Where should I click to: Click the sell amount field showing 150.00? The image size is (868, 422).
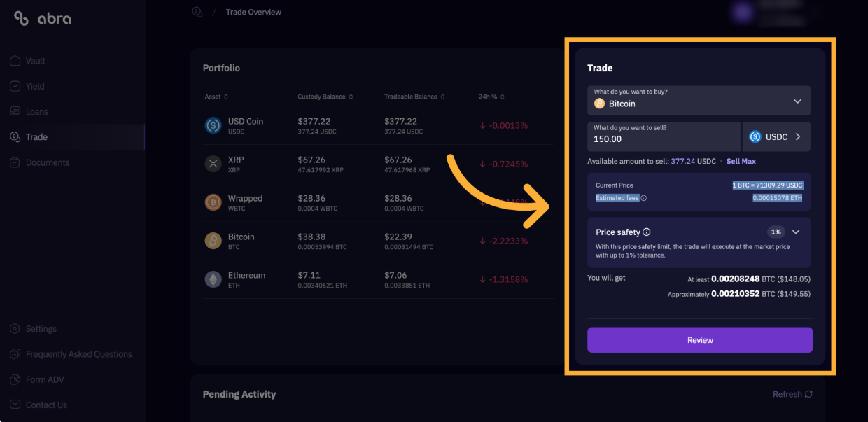[x=664, y=136]
